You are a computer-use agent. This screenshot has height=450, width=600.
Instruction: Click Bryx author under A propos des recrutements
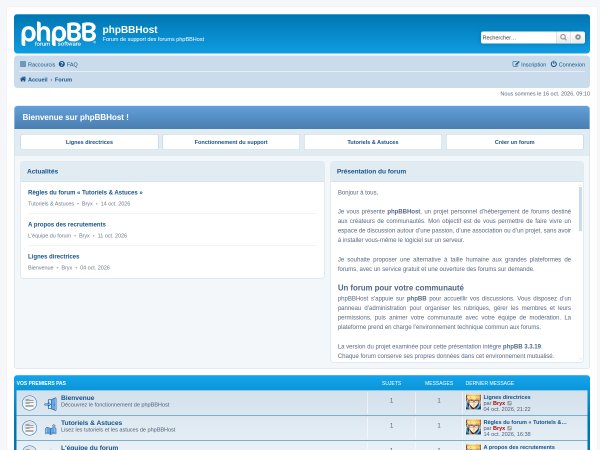(84, 236)
